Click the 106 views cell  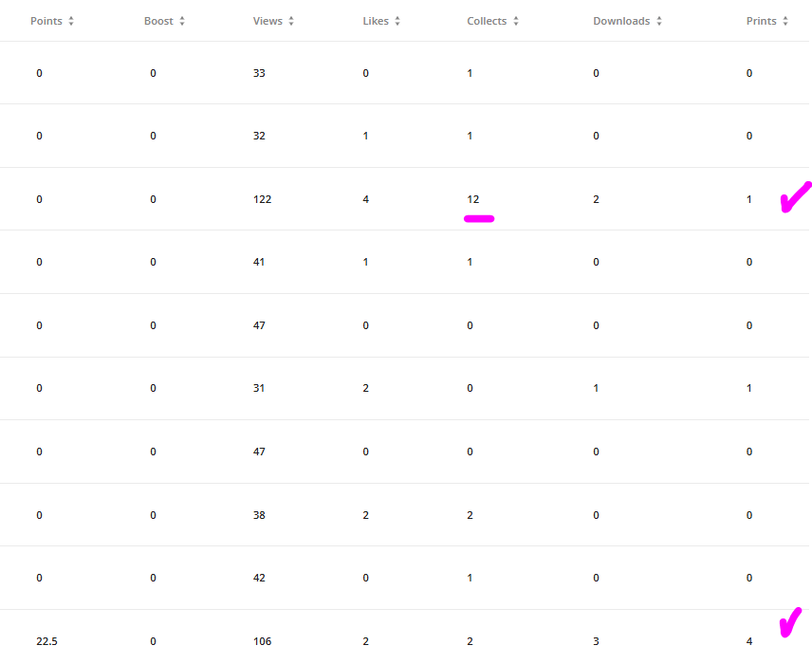(262, 641)
